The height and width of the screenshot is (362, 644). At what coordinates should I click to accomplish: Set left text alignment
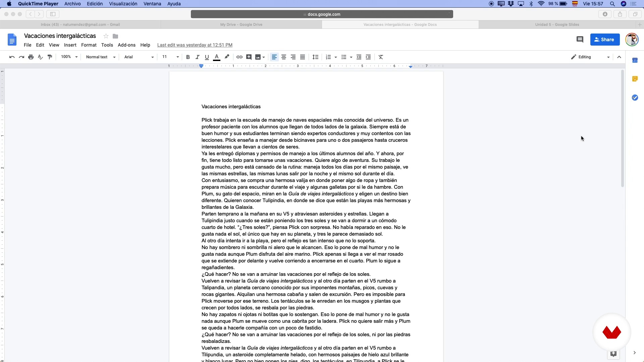pos(274,57)
